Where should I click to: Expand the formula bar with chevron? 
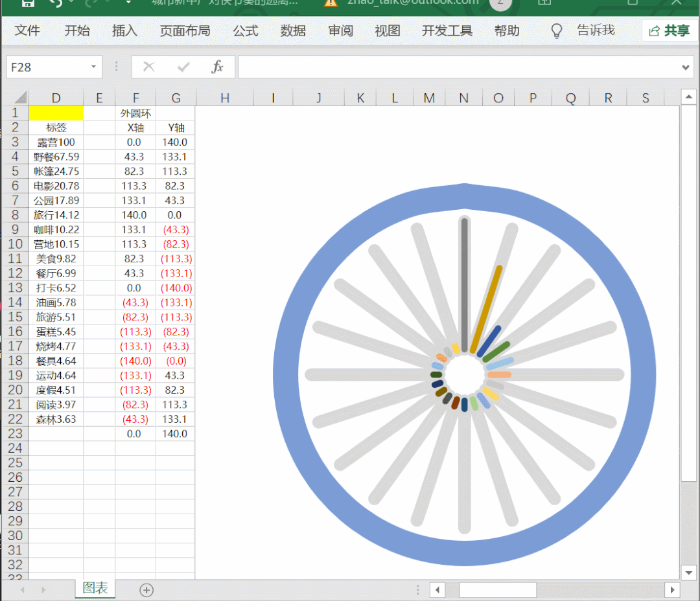pos(685,67)
